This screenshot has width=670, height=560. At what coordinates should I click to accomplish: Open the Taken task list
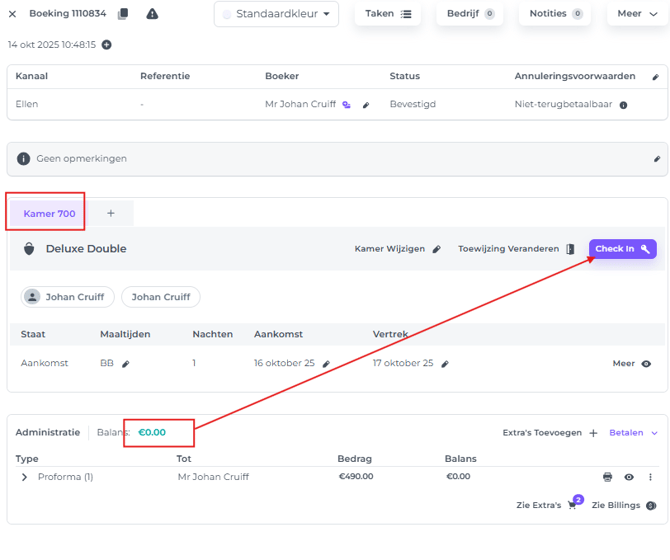click(387, 14)
